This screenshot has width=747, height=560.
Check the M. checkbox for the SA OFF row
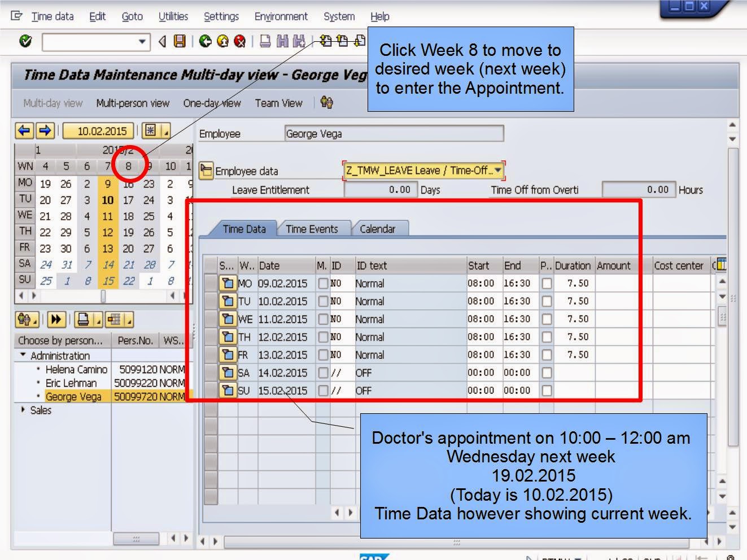pos(323,373)
